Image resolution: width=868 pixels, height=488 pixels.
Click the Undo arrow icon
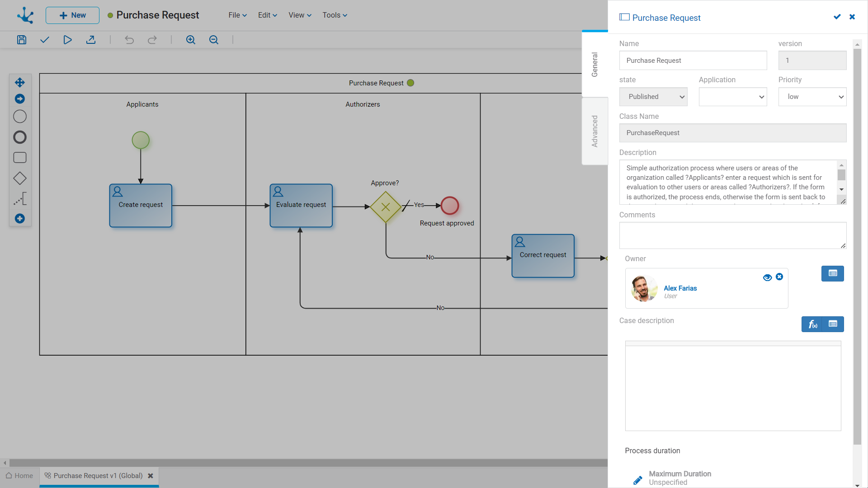pyautogui.click(x=129, y=40)
